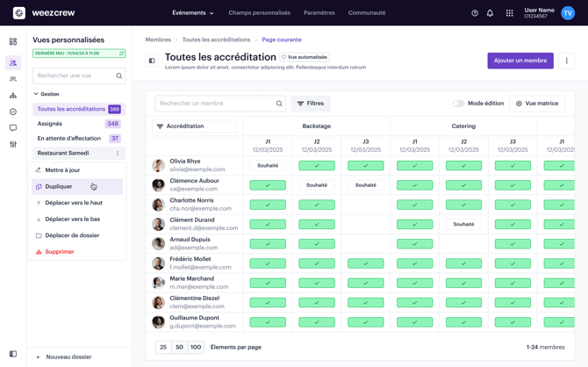Open dashboard icon in left sidebar
The height and width of the screenshot is (367, 588).
[x=13, y=41]
